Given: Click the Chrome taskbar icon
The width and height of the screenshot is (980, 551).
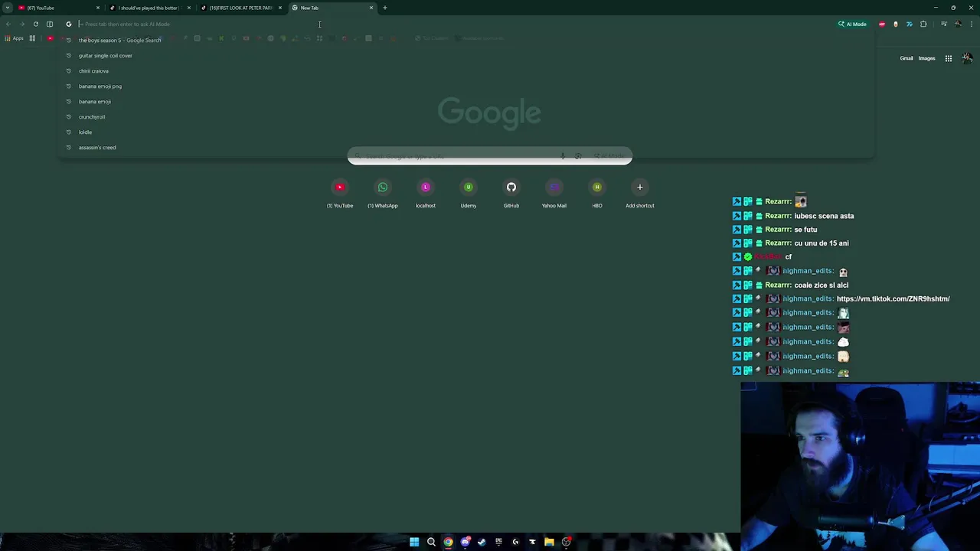Looking at the screenshot, I should (x=448, y=542).
